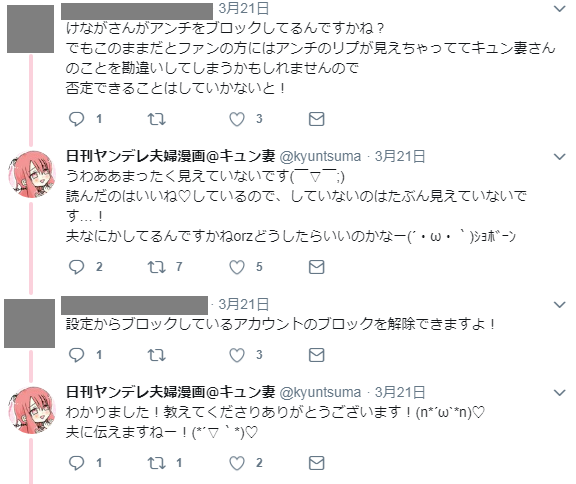Like the first tweet with 3 likes
The image size is (576, 484).
(237, 119)
